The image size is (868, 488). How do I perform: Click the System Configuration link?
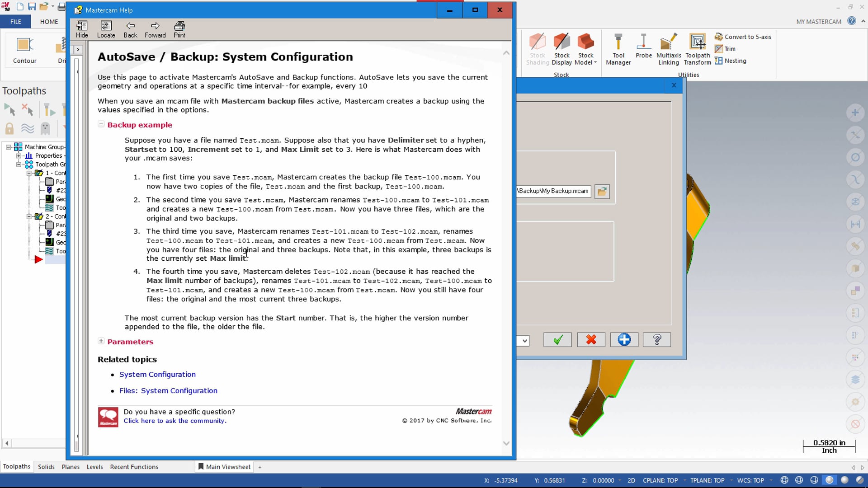pyautogui.click(x=157, y=374)
